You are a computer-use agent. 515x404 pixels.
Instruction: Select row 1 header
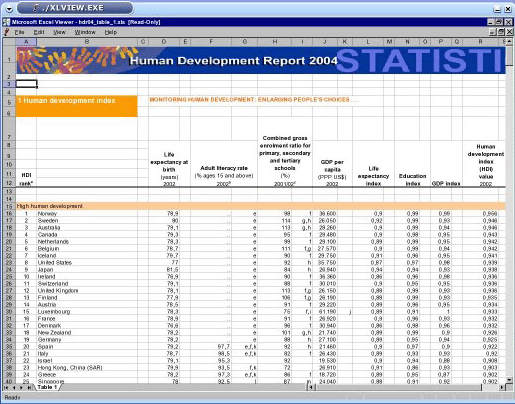9,60
